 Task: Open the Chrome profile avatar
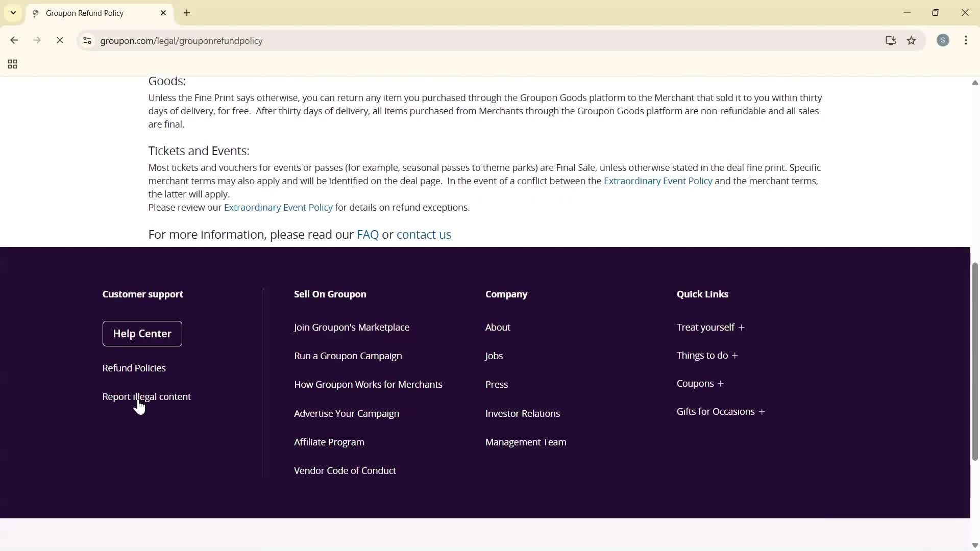point(943,40)
